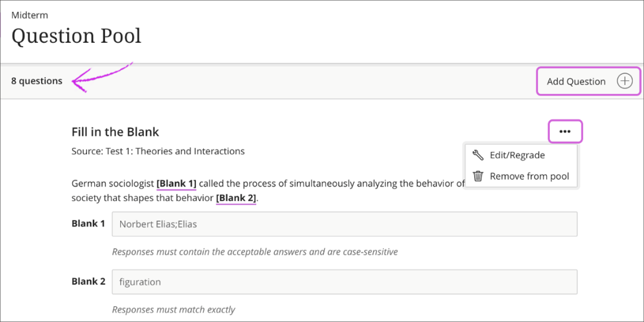Click the 8 questions count label

tap(37, 81)
